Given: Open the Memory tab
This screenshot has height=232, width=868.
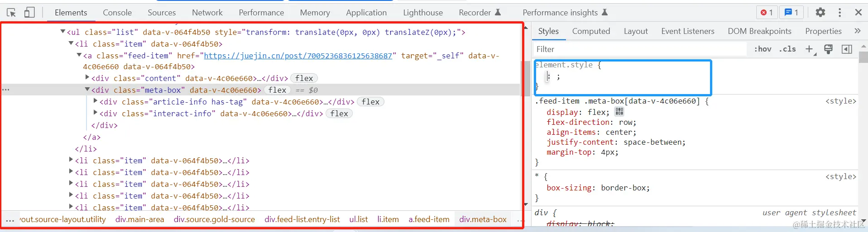Looking at the screenshot, I should point(315,13).
